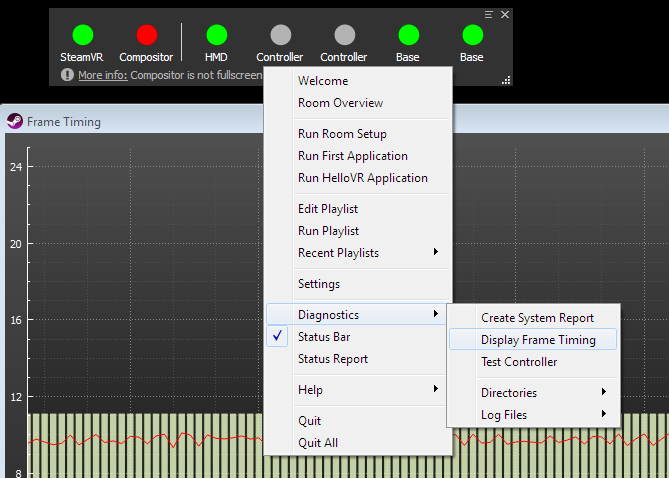This screenshot has width=669, height=478.
Task: Open the More info link
Action: [103, 75]
